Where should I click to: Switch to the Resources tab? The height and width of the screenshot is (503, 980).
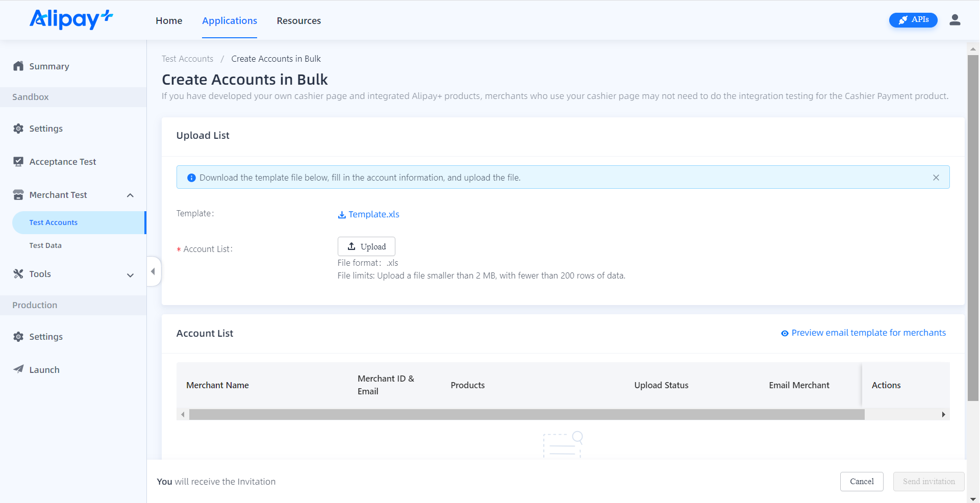click(x=298, y=20)
